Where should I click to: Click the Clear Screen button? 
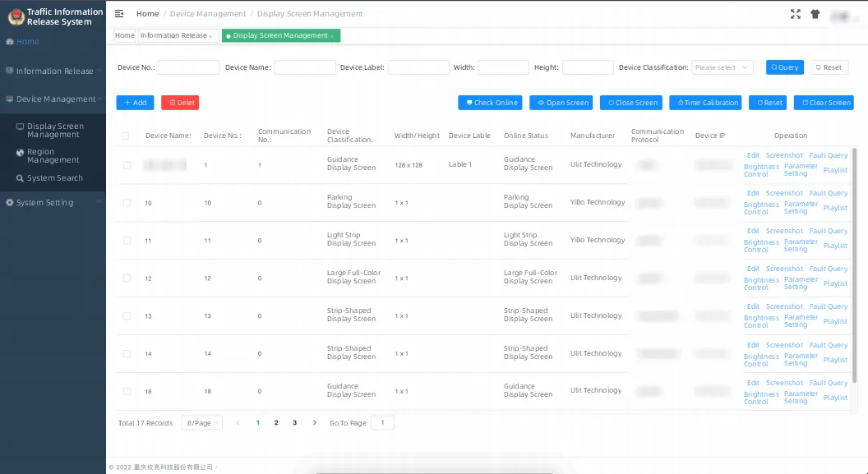tap(824, 103)
